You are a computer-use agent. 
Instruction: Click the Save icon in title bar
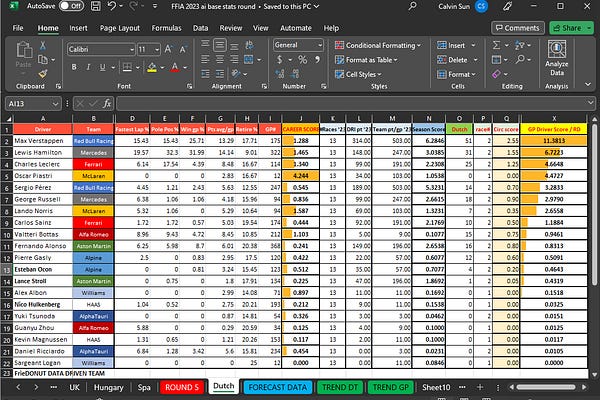[x=95, y=6]
